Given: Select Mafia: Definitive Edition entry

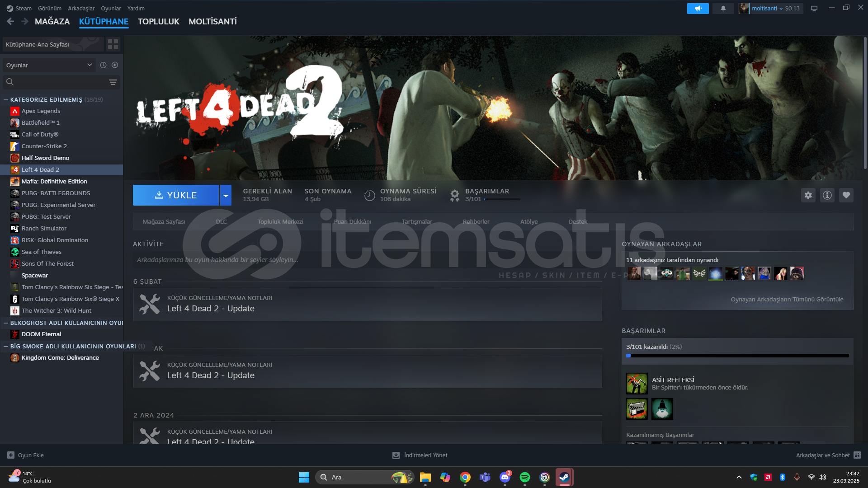Looking at the screenshot, I should tap(61, 181).
